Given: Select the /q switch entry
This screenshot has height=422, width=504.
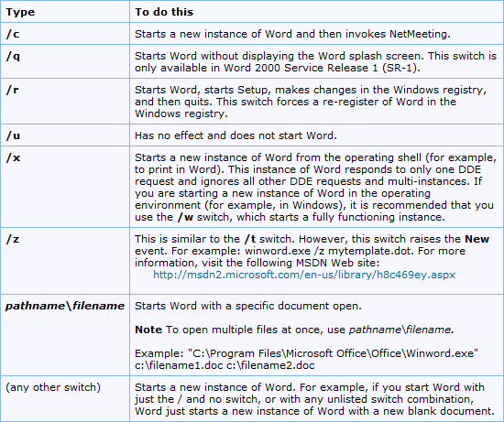Looking at the screenshot, I should 13,56.
